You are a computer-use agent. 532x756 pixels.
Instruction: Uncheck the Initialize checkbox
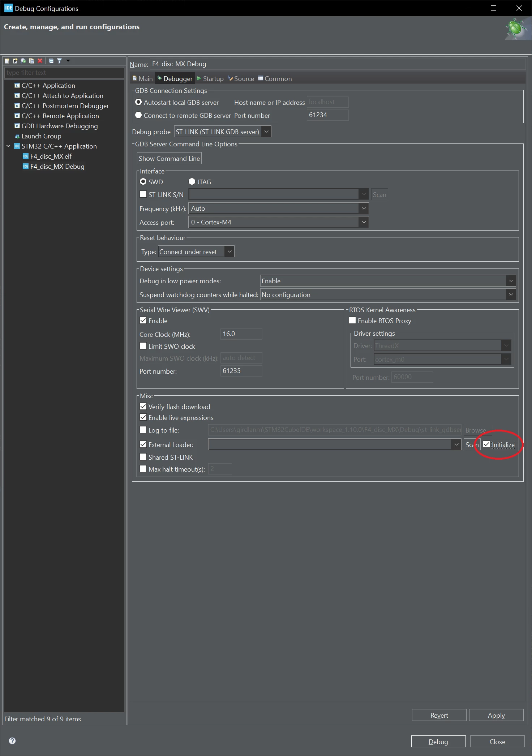click(486, 444)
